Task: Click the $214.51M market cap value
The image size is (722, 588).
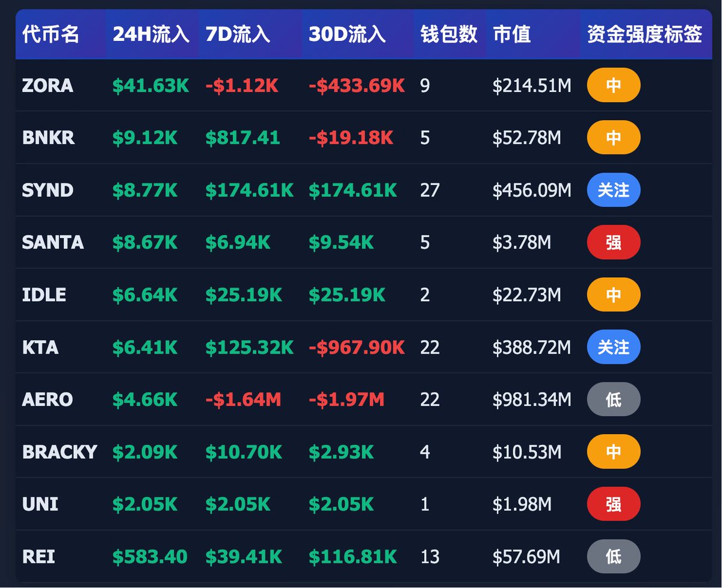Action: [x=532, y=85]
